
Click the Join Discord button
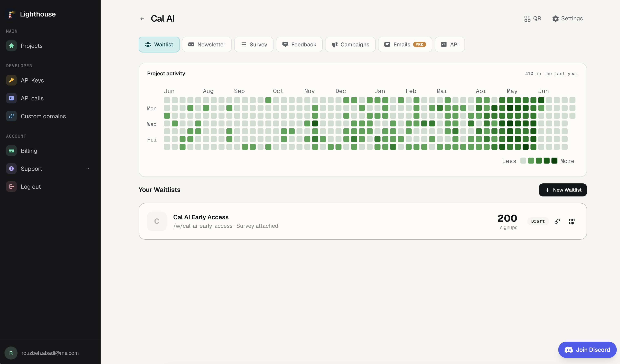(x=587, y=350)
